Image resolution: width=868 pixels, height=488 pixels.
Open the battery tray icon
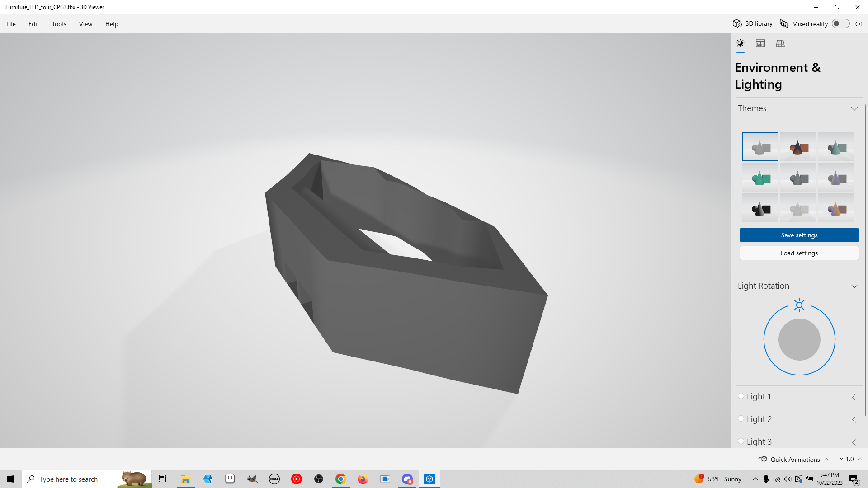tap(810, 479)
